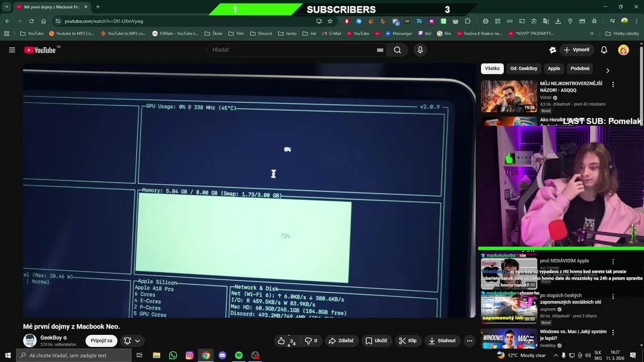
Task: Click the print extension icon in toolbar
Action: pyautogui.click(x=486, y=21)
